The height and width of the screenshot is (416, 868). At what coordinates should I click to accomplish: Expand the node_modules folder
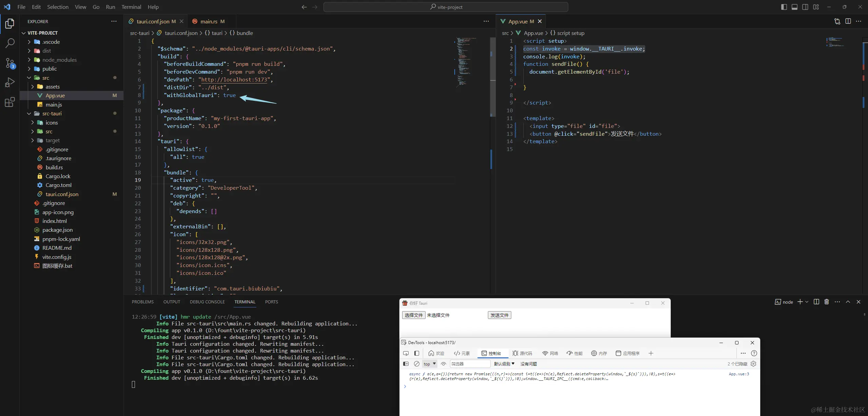tap(59, 60)
